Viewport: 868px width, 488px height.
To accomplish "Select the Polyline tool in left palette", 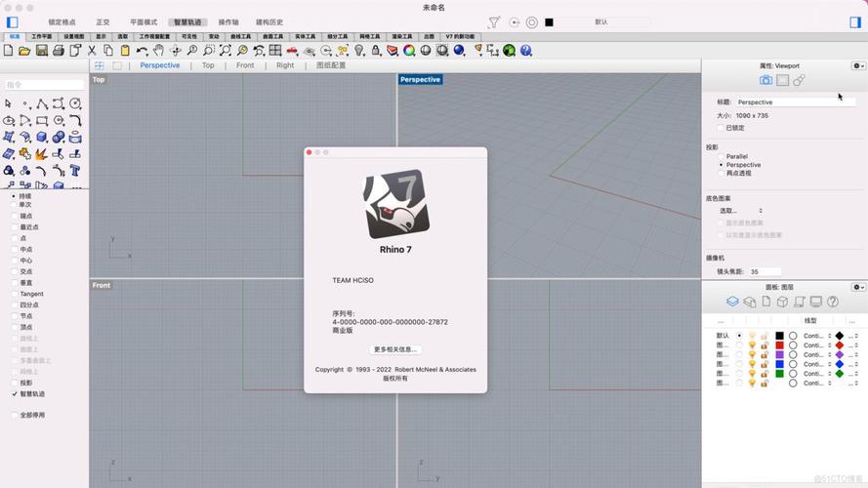I will tap(42, 103).
